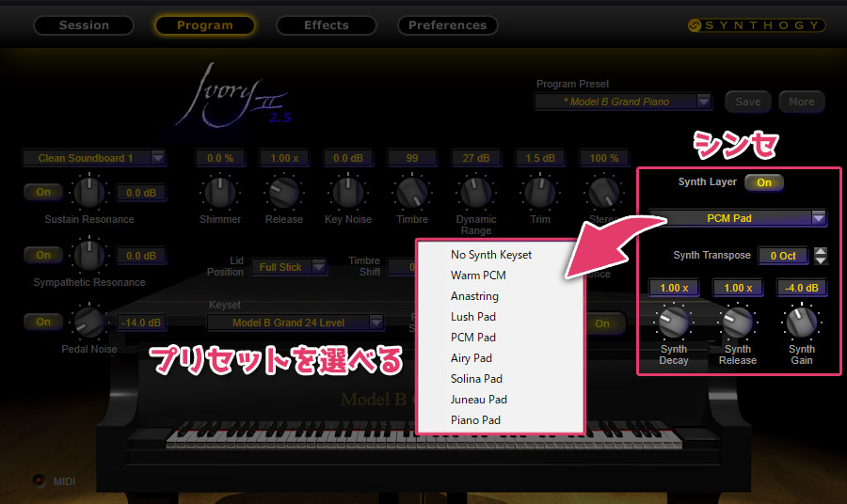Image resolution: width=847 pixels, height=504 pixels.
Task: Click Pedal Noise -14.0 dB value field
Action: (x=141, y=323)
